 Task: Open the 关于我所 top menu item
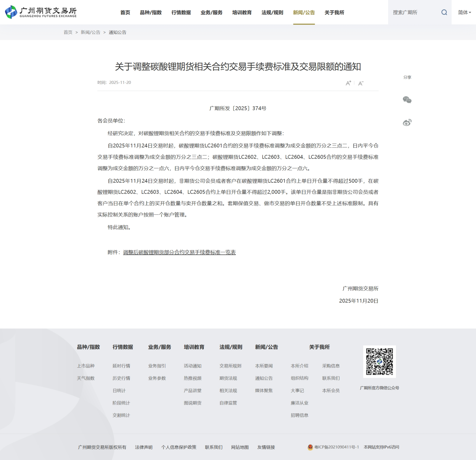click(x=334, y=12)
